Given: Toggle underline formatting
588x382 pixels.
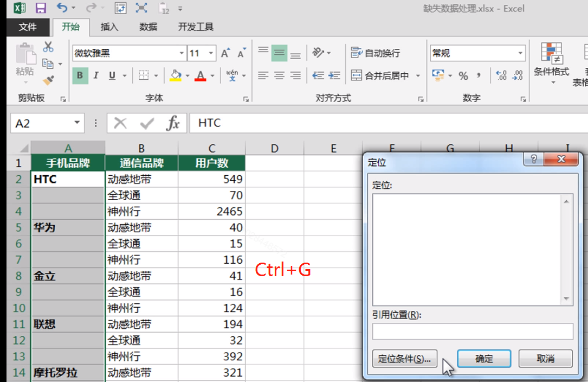Looking at the screenshot, I should tap(112, 75).
